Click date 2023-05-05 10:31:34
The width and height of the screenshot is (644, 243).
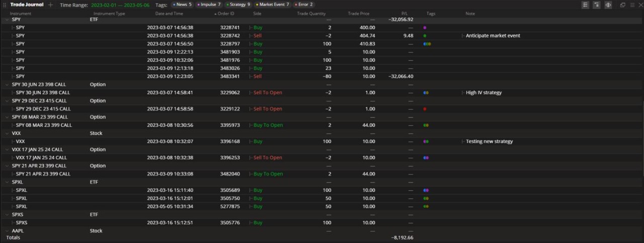[x=170, y=206]
